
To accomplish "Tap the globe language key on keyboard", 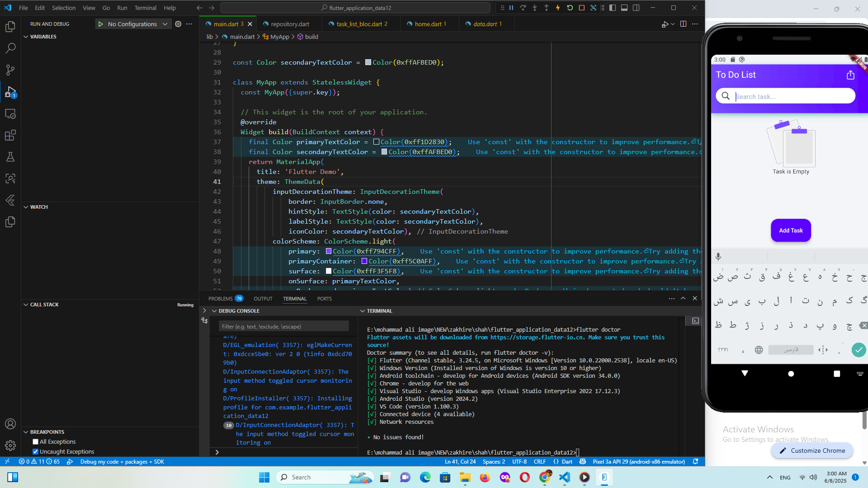I will pos(759,350).
